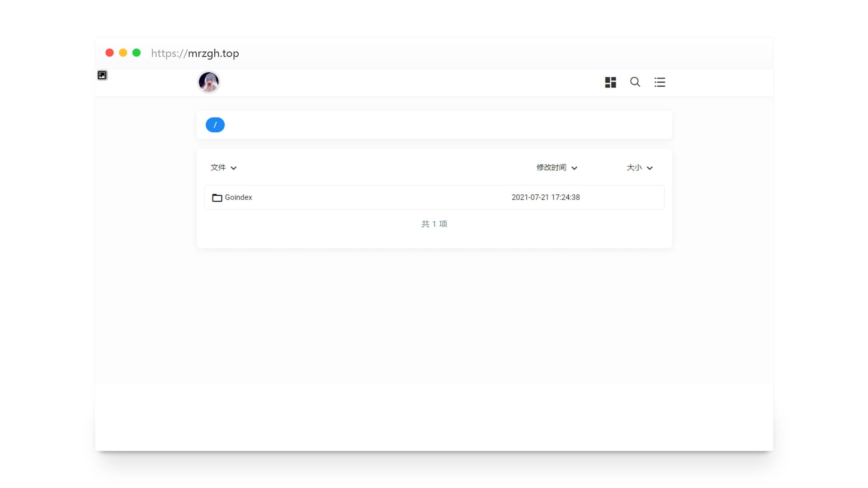Viewport: 868px width, 488px height.
Task: Click the yellow minimize dot
Action: click(123, 53)
